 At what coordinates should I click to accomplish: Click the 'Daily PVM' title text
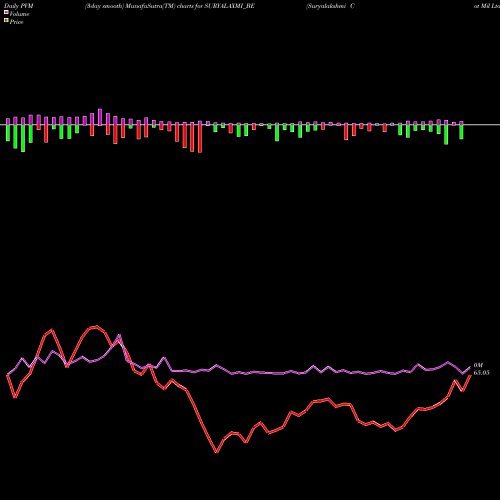tap(19, 6)
